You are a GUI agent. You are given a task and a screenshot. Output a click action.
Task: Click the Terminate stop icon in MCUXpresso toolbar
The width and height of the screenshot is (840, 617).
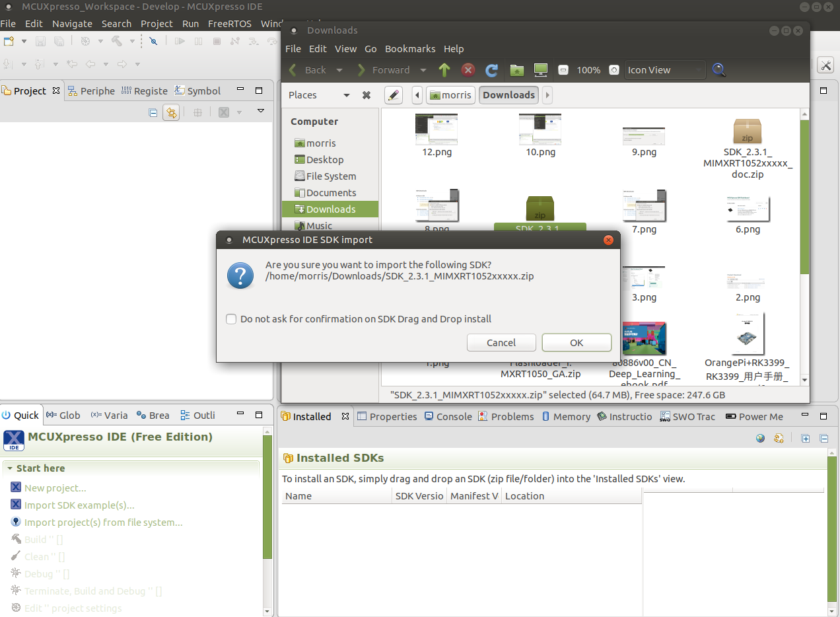[217, 41]
